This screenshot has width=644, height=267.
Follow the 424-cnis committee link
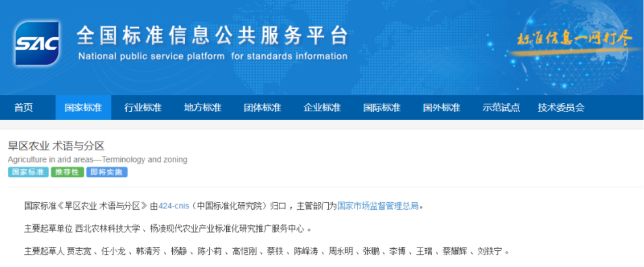[174, 206]
